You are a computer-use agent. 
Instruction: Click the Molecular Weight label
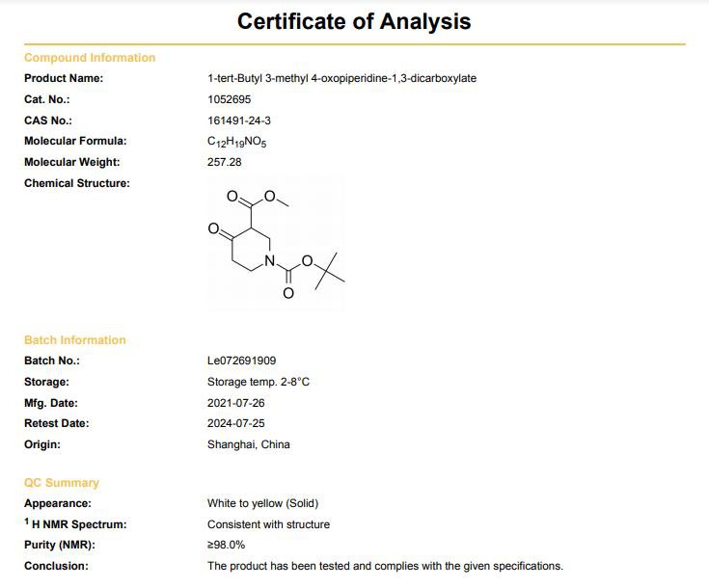pos(72,162)
